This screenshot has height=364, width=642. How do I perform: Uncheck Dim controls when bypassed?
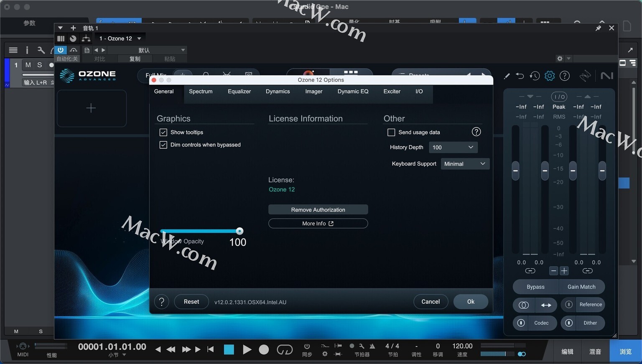163,145
